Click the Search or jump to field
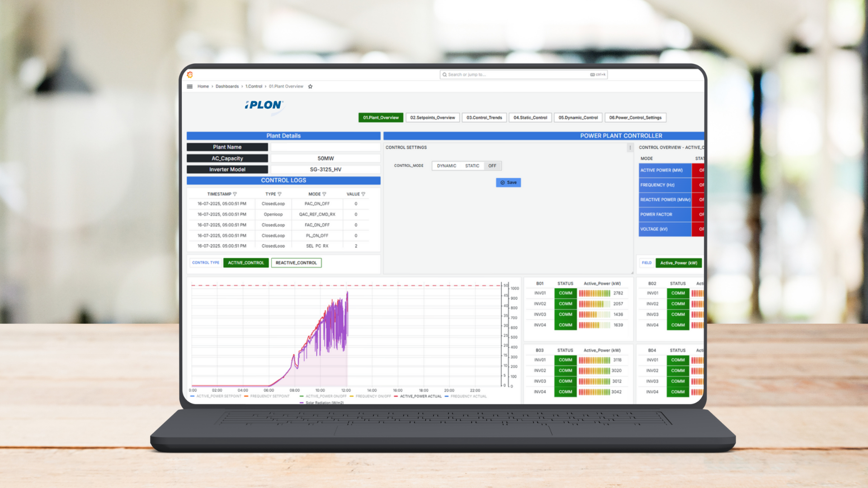Image resolution: width=868 pixels, height=488 pixels. (497, 74)
